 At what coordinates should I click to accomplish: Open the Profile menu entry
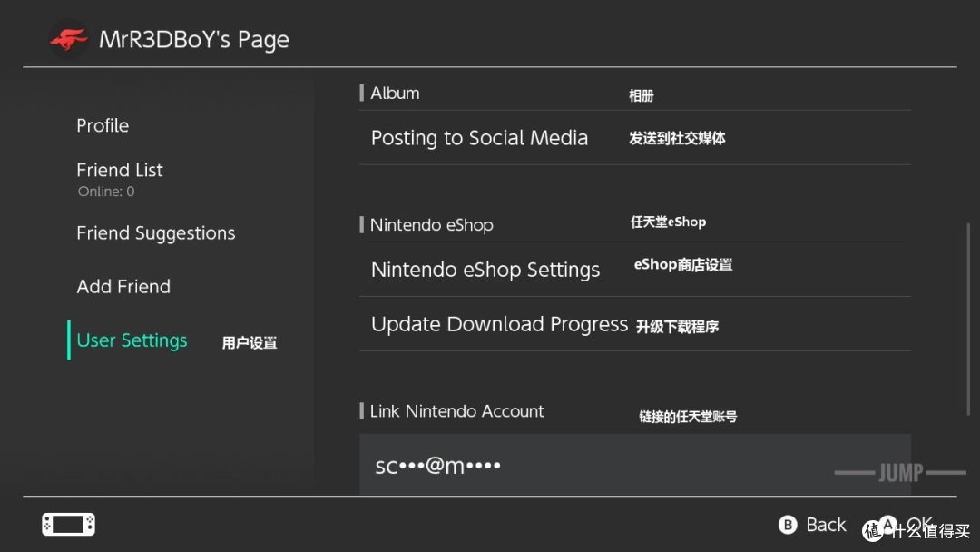click(x=103, y=125)
